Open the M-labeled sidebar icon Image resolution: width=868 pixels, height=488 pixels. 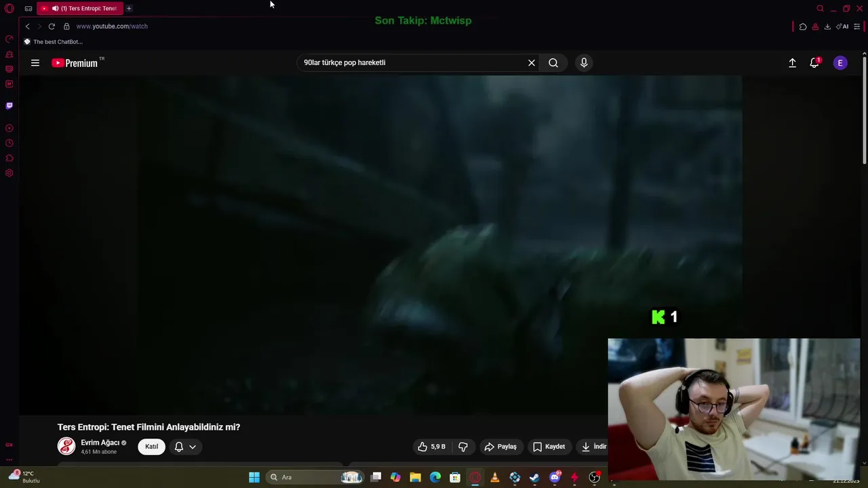pos(9,84)
